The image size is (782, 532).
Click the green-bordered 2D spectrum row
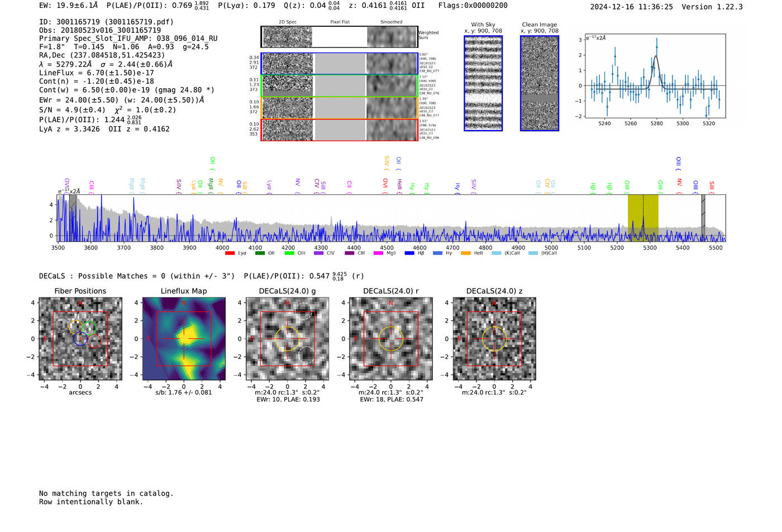[340, 86]
